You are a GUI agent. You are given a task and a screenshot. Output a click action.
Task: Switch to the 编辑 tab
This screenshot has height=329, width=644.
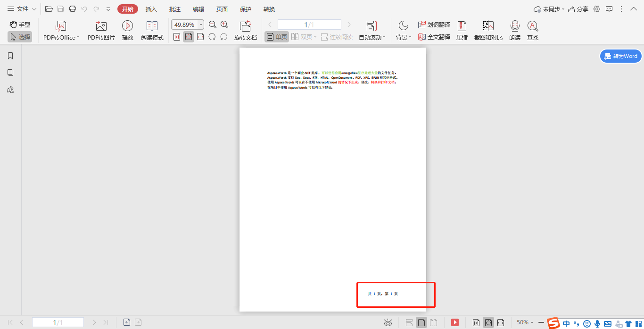click(x=198, y=9)
